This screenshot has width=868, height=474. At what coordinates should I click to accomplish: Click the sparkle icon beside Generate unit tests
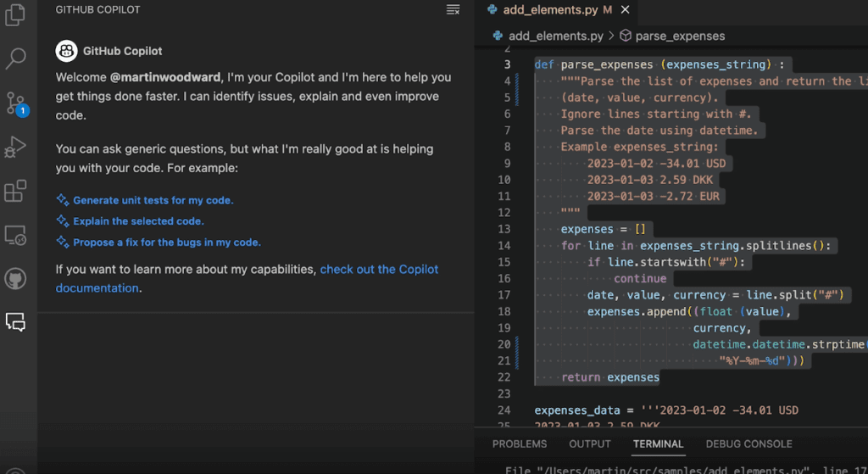point(63,200)
